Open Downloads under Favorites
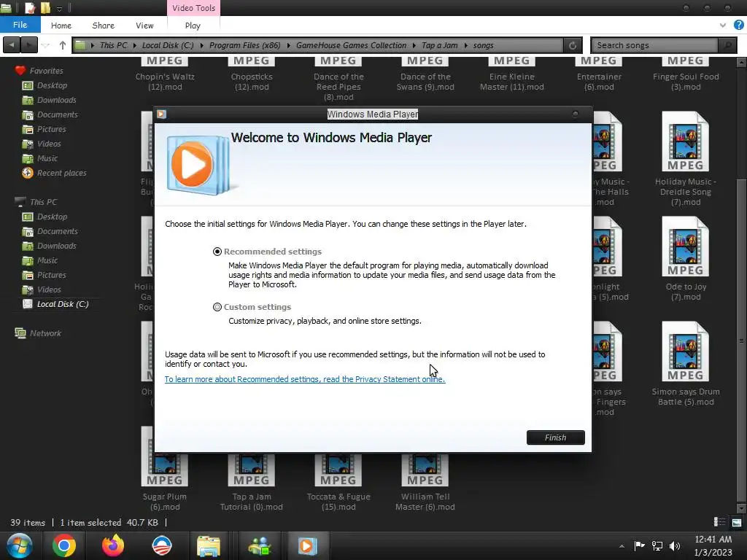The width and height of the screenshot is (747, 560). pos(57,100)
